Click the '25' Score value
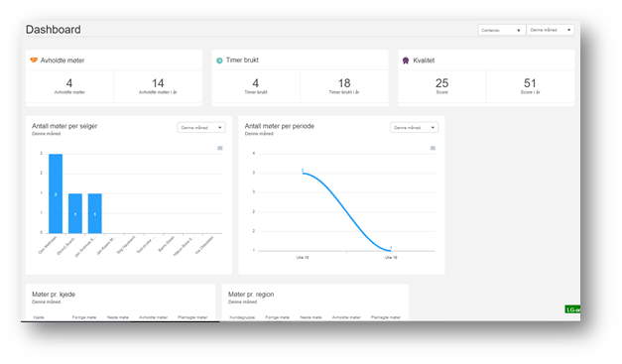 (x=441, y=83)
